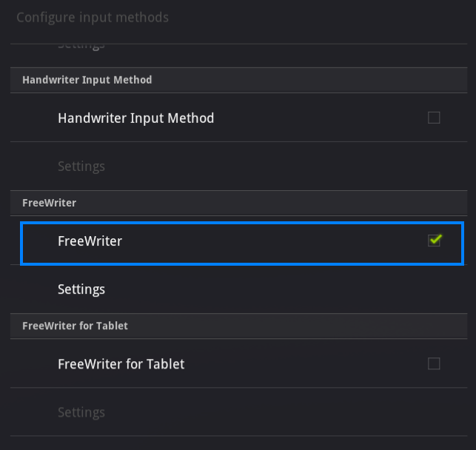Select the Handwriter Input Method list item label
This screenshot has width=476, height=450.
(x=135, y=118)
